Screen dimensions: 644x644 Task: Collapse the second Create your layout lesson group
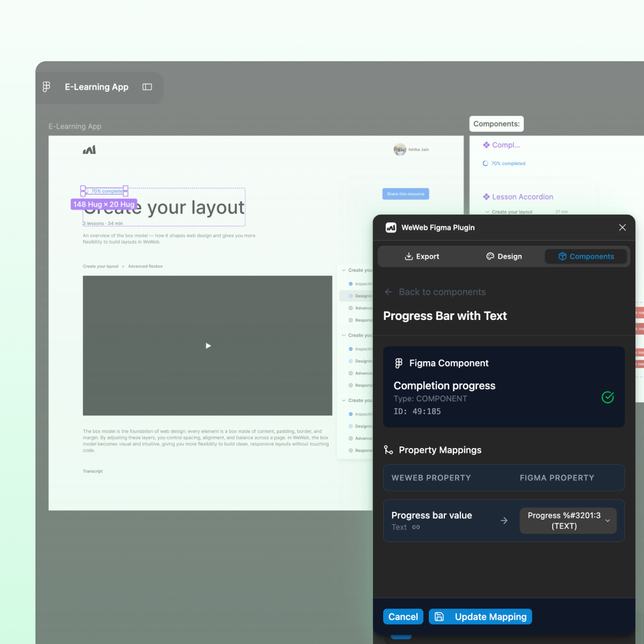[343, 335]
